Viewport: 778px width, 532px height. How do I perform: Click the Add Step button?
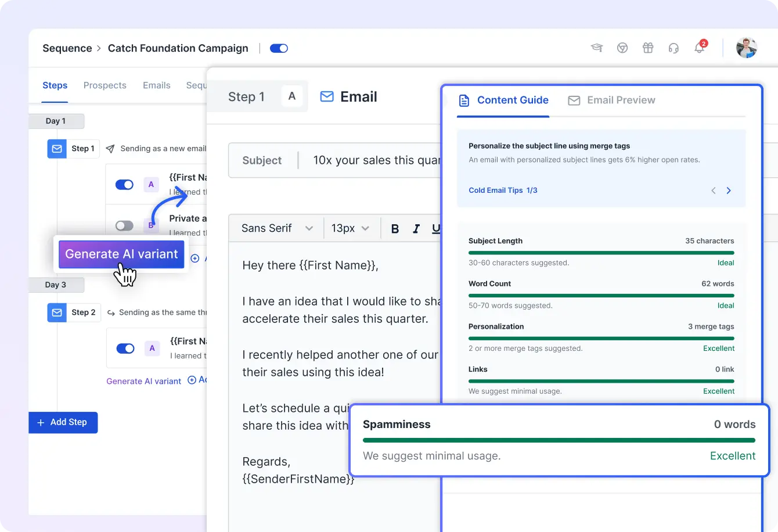(x=63, y=422)
